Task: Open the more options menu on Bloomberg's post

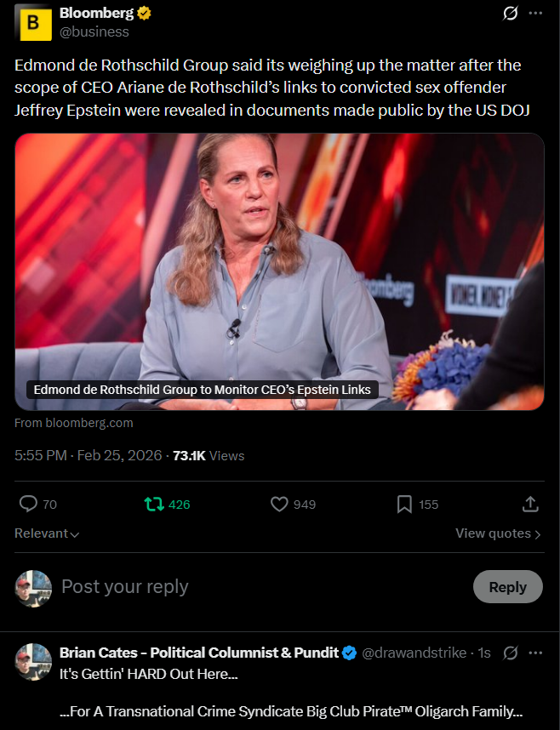Action: [535, 14]
